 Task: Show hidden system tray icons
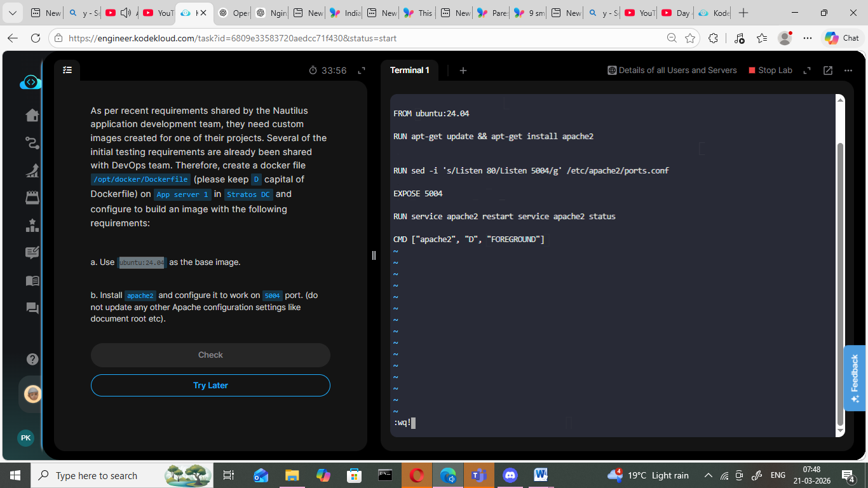[709, 475]
